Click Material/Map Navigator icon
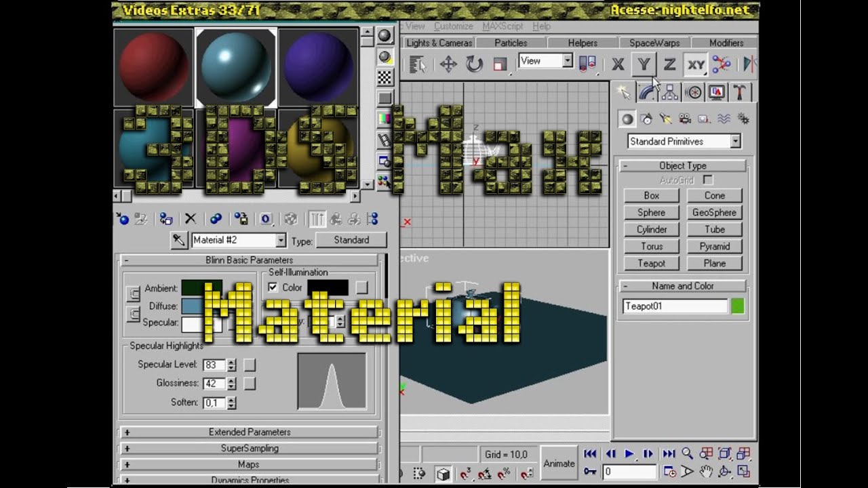 (372, 219)
